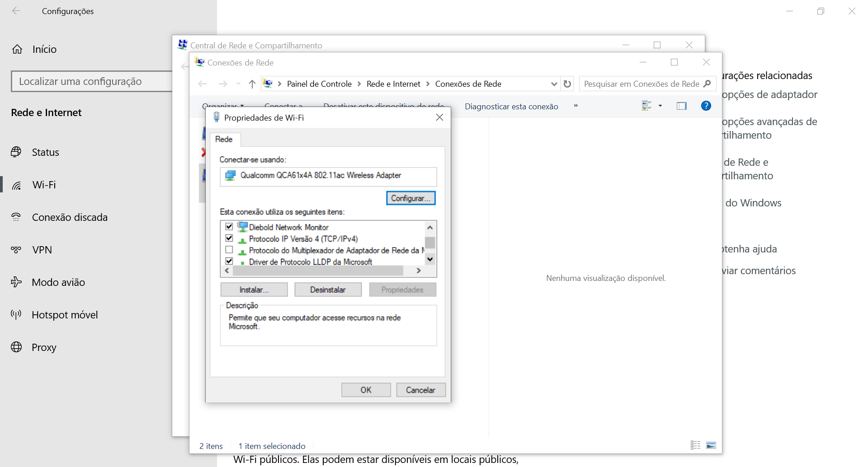
Task: Click the Central de Rede e Compartilhamento icon
Action: 183,45
